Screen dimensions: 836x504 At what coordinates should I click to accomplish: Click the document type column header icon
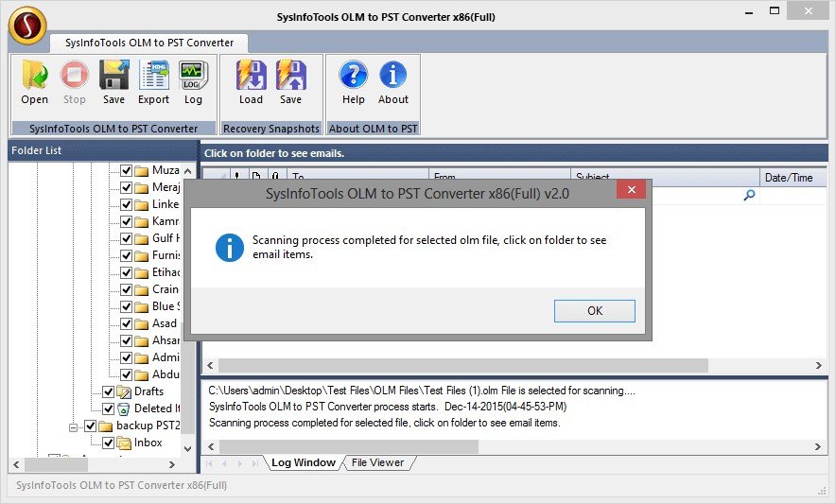click(256, 176)
